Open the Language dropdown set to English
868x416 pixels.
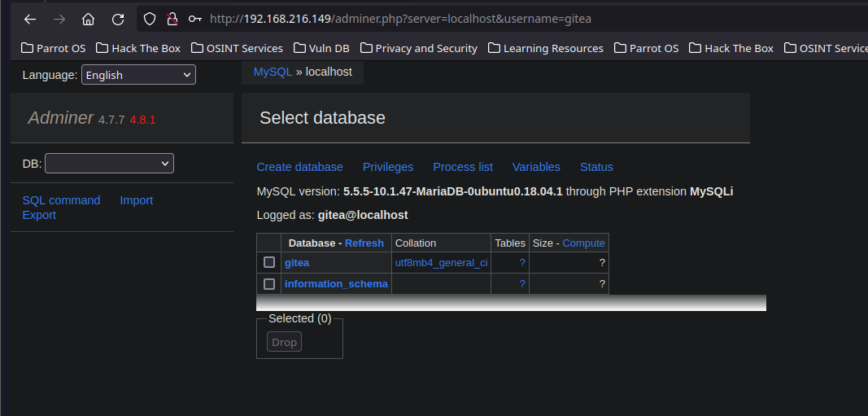(x=138, y=75)
